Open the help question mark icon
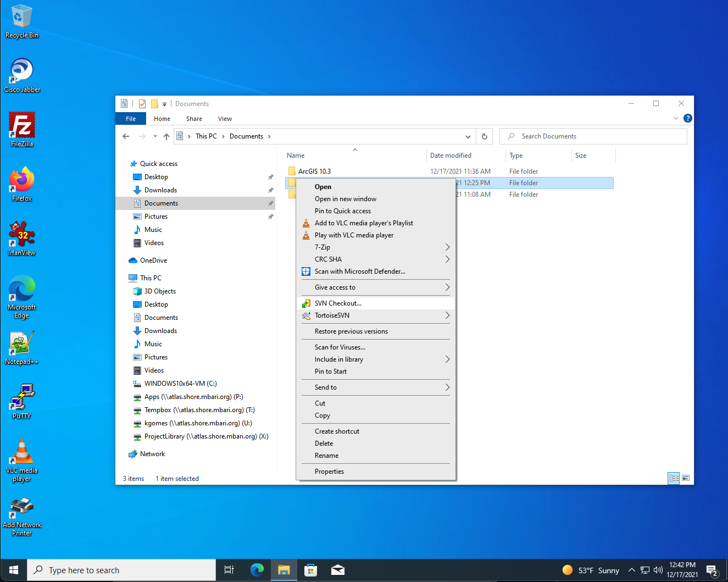 tap(687, 118)
